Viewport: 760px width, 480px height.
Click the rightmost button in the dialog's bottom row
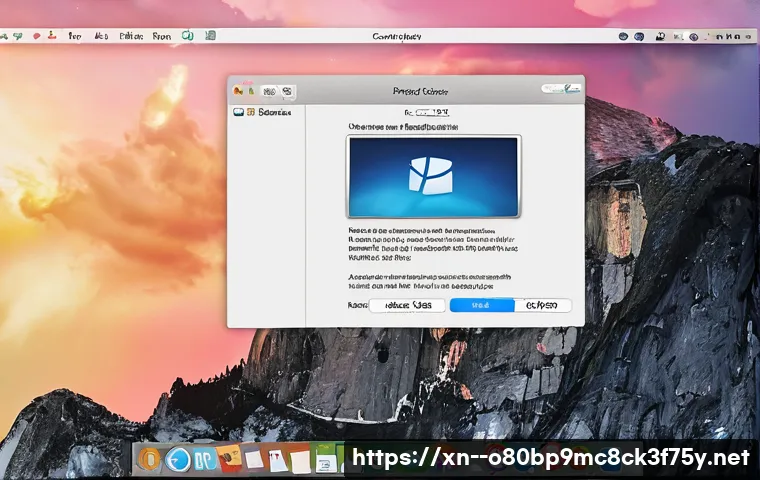pos(545,305)
